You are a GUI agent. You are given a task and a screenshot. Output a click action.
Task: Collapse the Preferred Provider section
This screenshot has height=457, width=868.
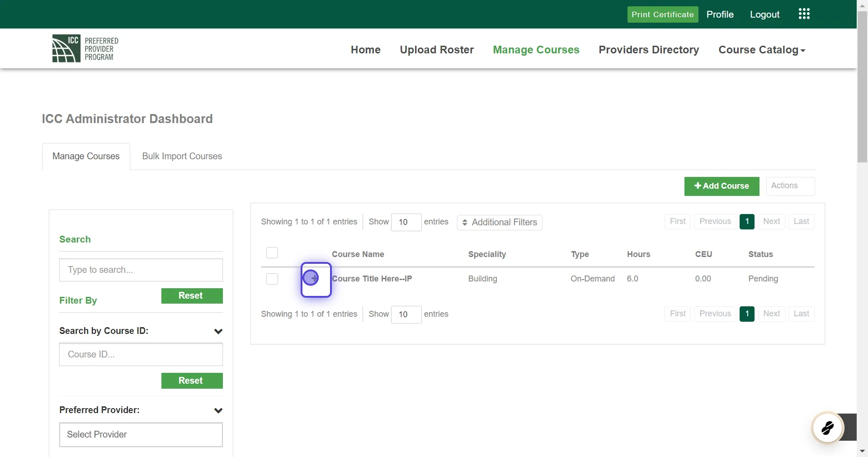[x=219, y=410]
